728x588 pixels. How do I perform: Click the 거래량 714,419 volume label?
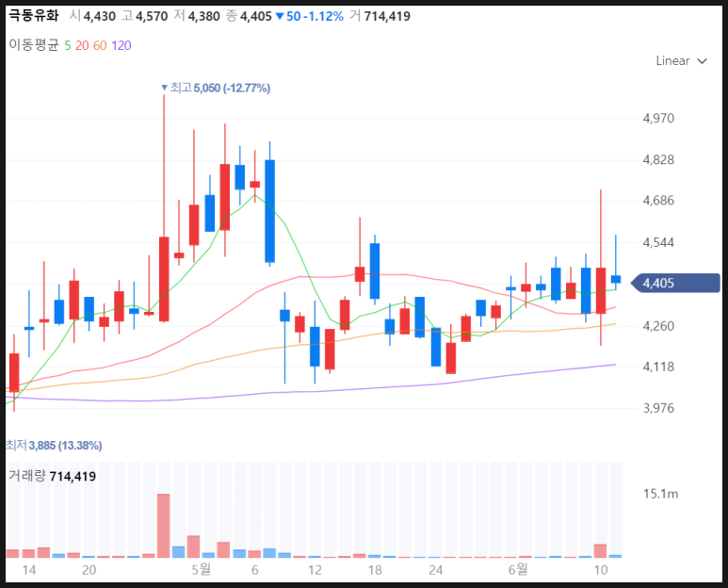tap(53, 476)
